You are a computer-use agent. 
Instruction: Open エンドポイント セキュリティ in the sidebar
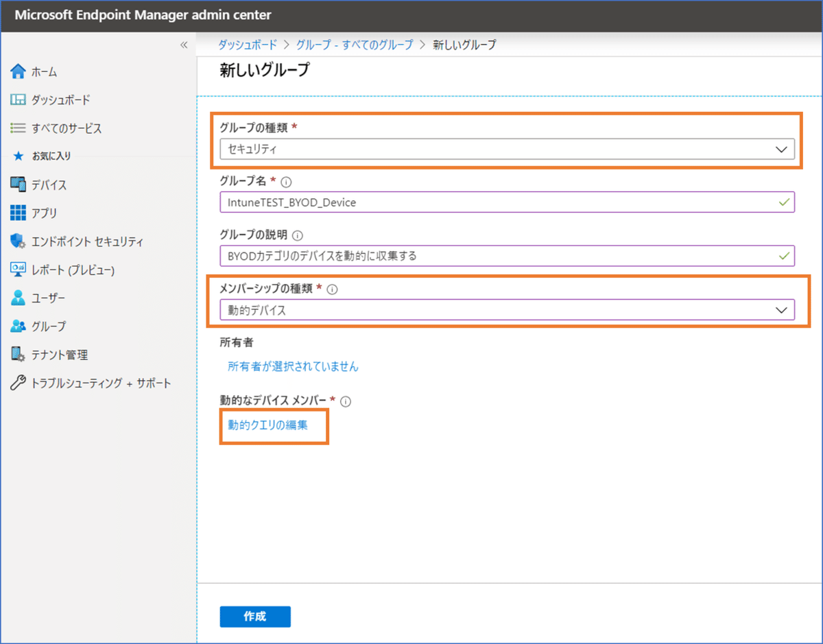click(x=87, y=241)
